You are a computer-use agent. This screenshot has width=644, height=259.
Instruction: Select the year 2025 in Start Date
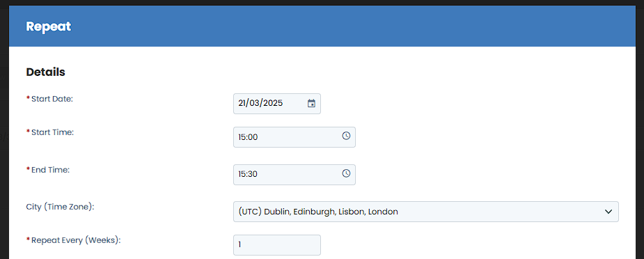coord(273,104)
